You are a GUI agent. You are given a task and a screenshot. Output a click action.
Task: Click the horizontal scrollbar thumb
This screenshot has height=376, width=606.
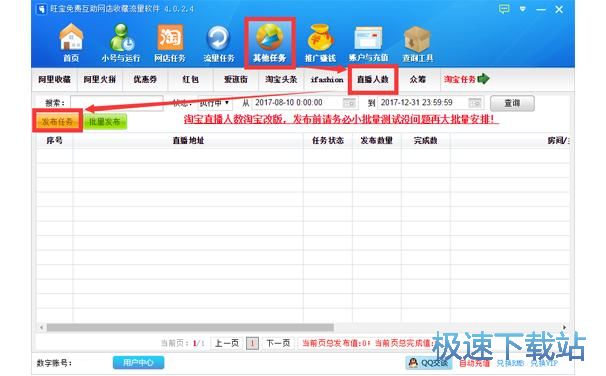pyautogui.click(x=190, y=328)
